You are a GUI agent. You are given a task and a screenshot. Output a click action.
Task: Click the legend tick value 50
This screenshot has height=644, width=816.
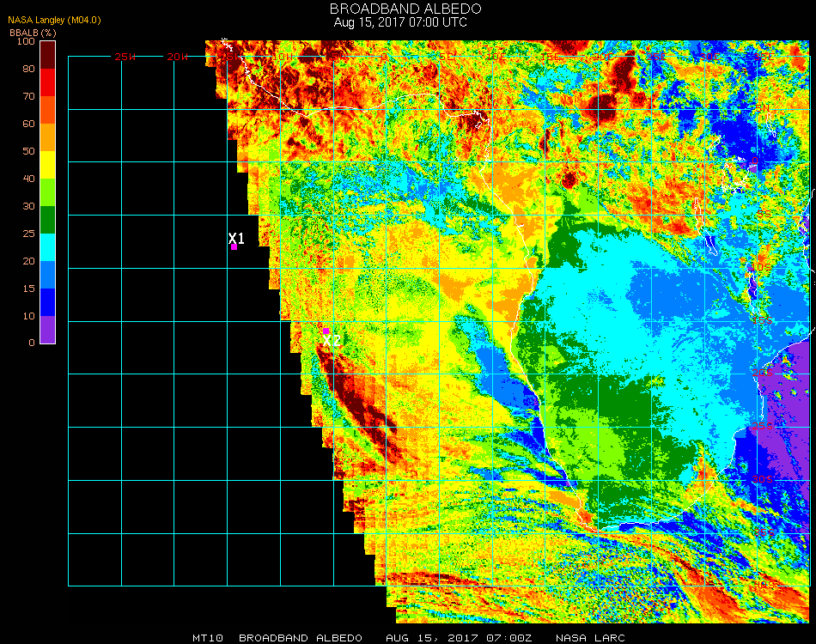tap(28, 151)
